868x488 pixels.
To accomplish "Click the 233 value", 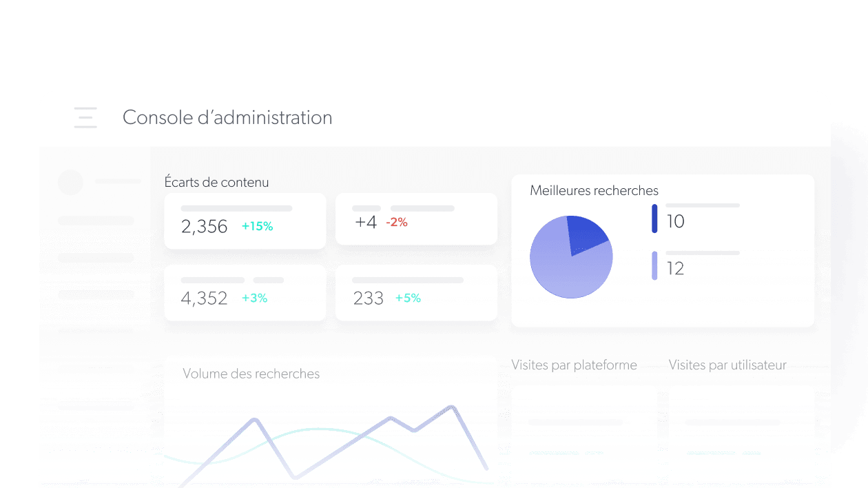I will (368, 299).
